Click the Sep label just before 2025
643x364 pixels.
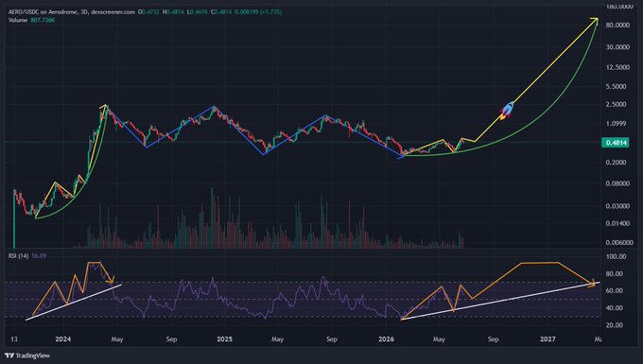click(x=171, y=339)
